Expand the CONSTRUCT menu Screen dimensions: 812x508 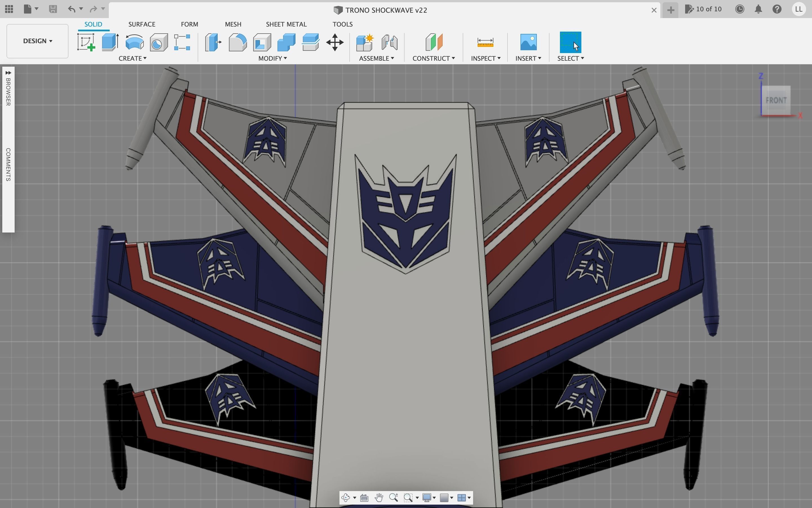[x=434, y=58]
